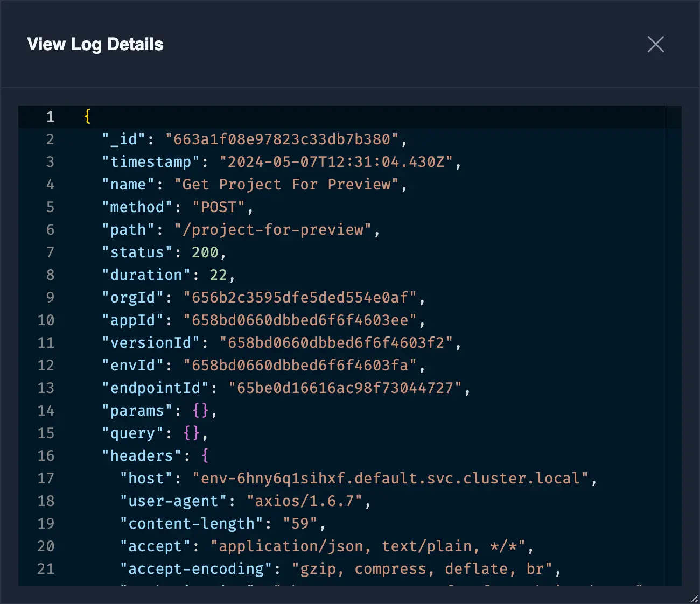Image resolution: width=700 pixels, height=604 pixels.
Task: Click the empty query object braces
Action: [x=191, y=433]
